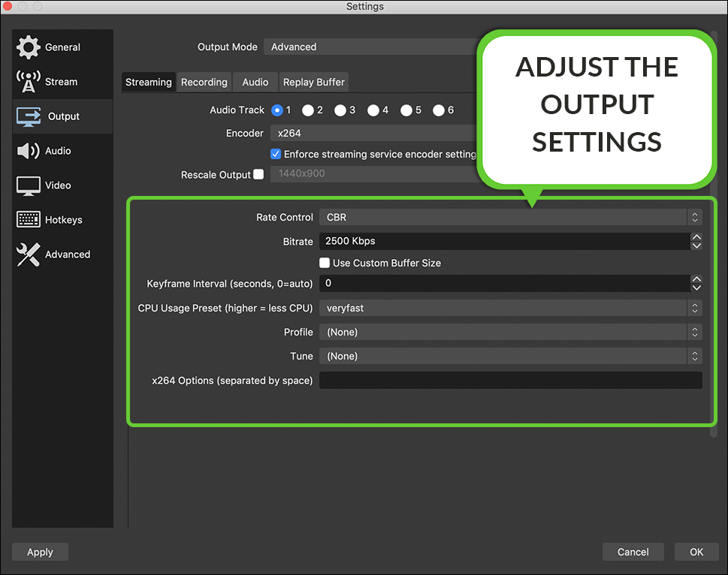Close the Settings window red button
The height and width of the screenshot is (575, 728).
tap(8, 6)
